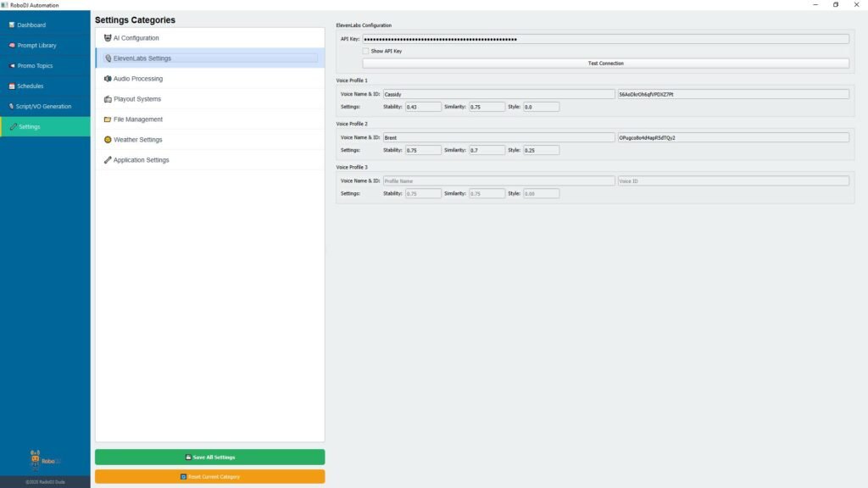Image resolution: width=868 pixels, height=488 pixels.
Task: Open the Settings tab in the sidebar
Action: (x=29, y=127)
